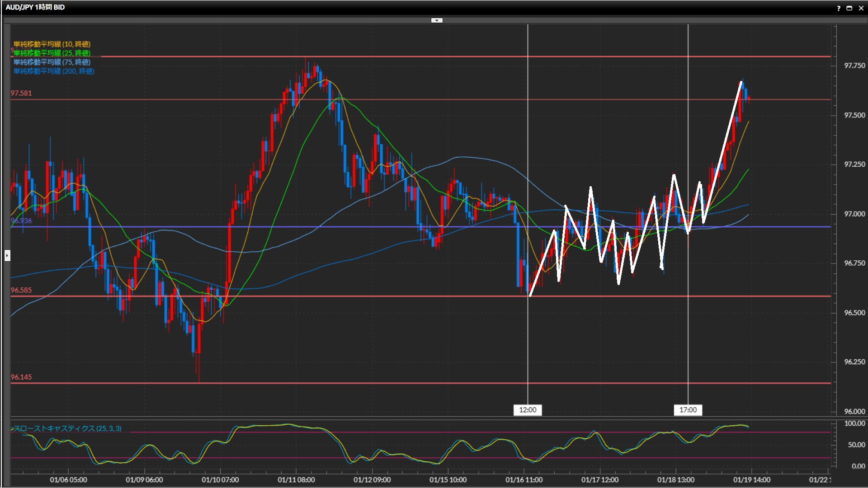Select the SMA 75 indicator label (単純移動平均線 75)

point(52,62)
